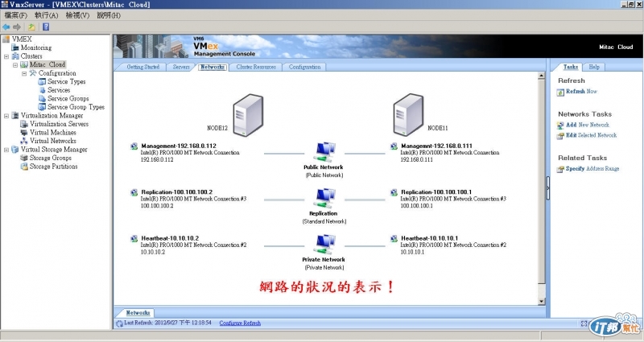Viewport: 644px width, 342px height.
Task: Select Services in the tree
Action: point(59,90)
